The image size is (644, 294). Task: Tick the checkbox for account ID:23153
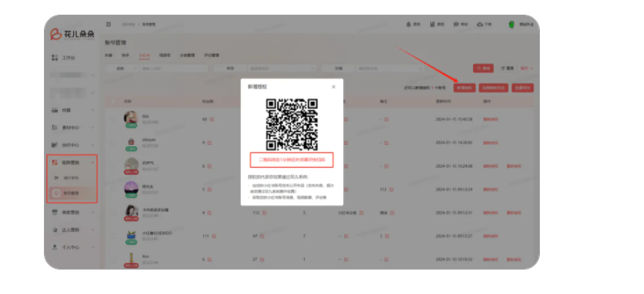click(x=113, y=190)
